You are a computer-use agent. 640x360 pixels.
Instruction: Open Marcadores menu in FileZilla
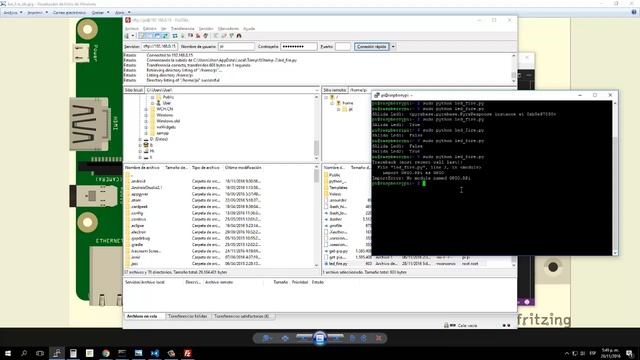click(228, 29)
